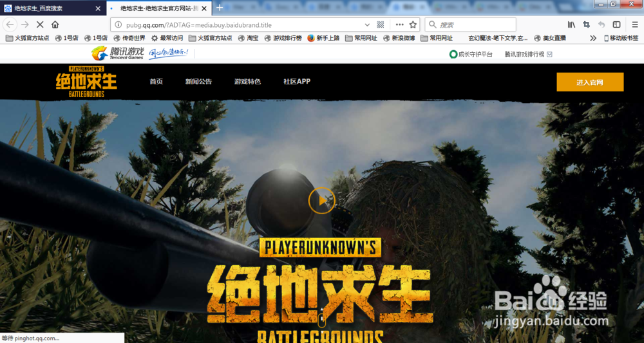Screen dimensions: 644x343
Task: Open the browser home page icon
Action: pyautogui.click(x=55, y=24)
